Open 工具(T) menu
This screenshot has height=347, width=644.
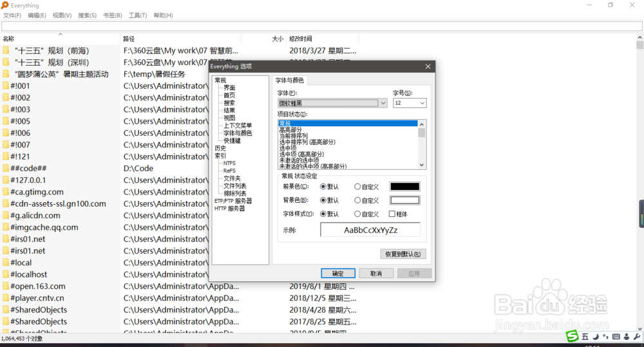pyautogui.click(x=138, y=15)
